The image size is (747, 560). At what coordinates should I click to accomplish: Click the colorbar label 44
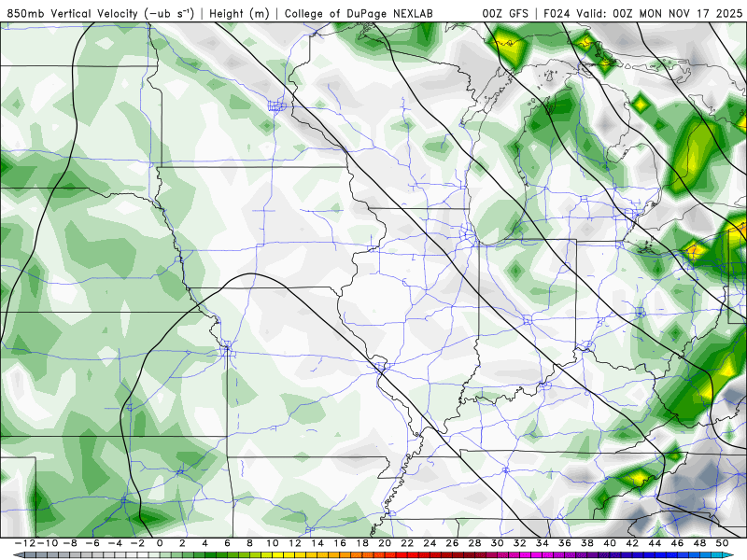click(655, 543)
